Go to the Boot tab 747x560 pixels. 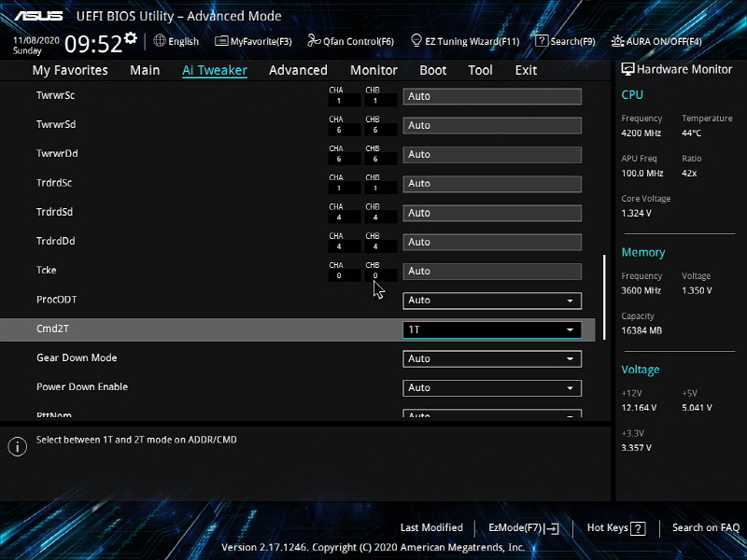(433, 71)
